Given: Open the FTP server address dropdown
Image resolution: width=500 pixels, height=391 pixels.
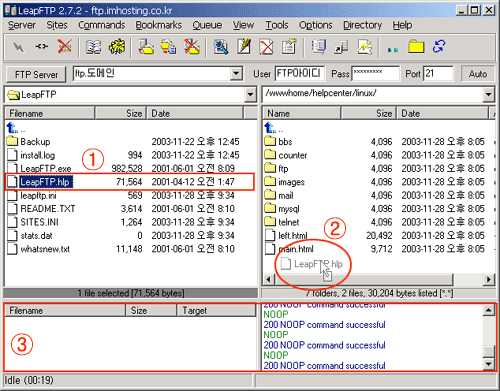Looking at the screenshot, I should (x=236, y=73).
